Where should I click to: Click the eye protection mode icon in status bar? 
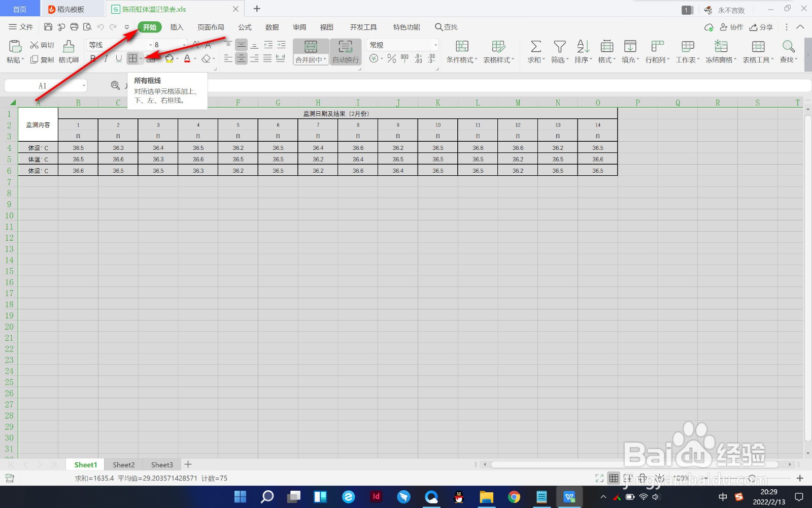[x=659, y=478]
